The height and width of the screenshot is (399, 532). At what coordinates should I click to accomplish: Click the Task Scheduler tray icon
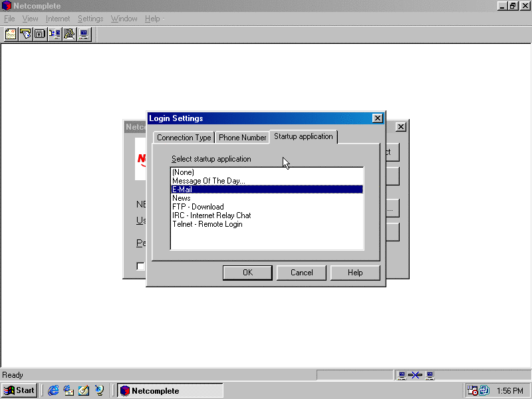coord(472,391)
